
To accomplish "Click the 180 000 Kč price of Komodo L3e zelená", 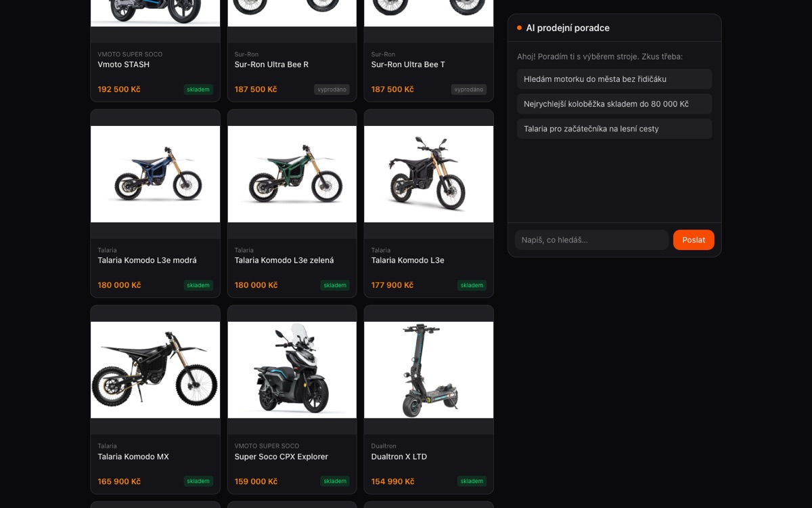I will tap(256, 285).
